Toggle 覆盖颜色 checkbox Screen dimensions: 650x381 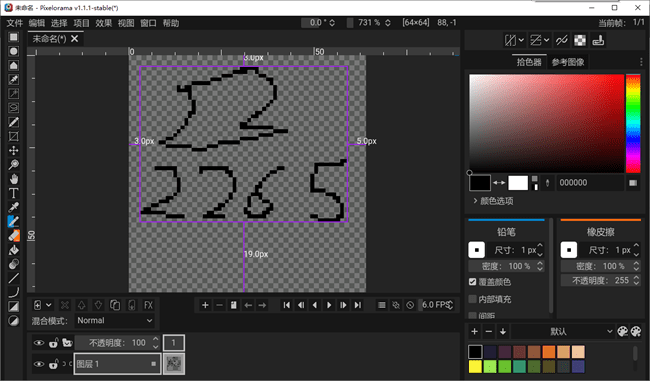tap(473, 282)
